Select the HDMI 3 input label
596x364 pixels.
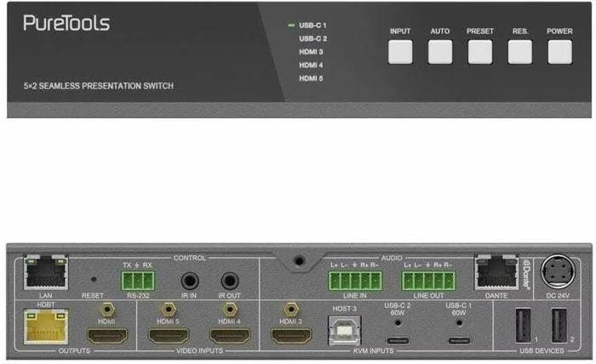[311, 52]
